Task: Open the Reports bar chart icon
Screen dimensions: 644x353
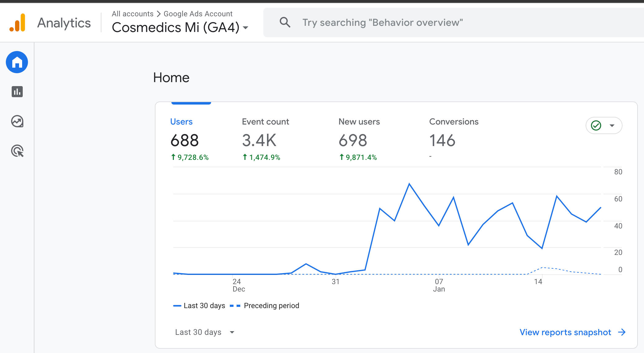Action: click(x=17, y=92)
